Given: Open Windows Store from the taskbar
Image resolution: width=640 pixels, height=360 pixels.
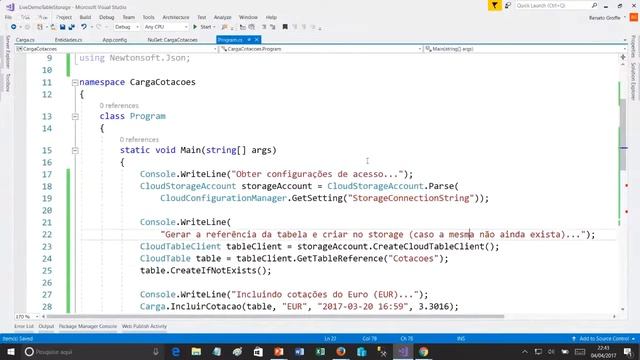Looking at the screenshot, I should (x=258, y=351).
